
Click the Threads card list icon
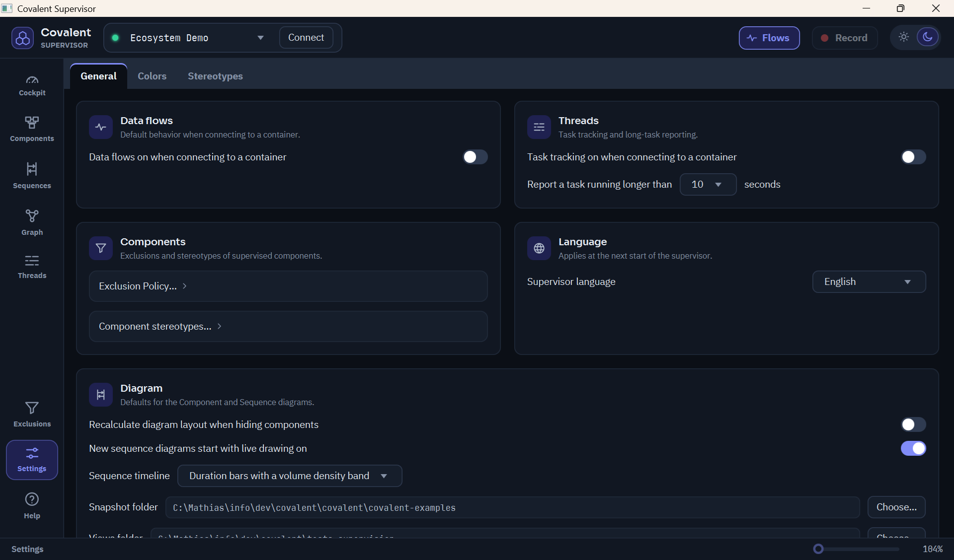point(539,127)
